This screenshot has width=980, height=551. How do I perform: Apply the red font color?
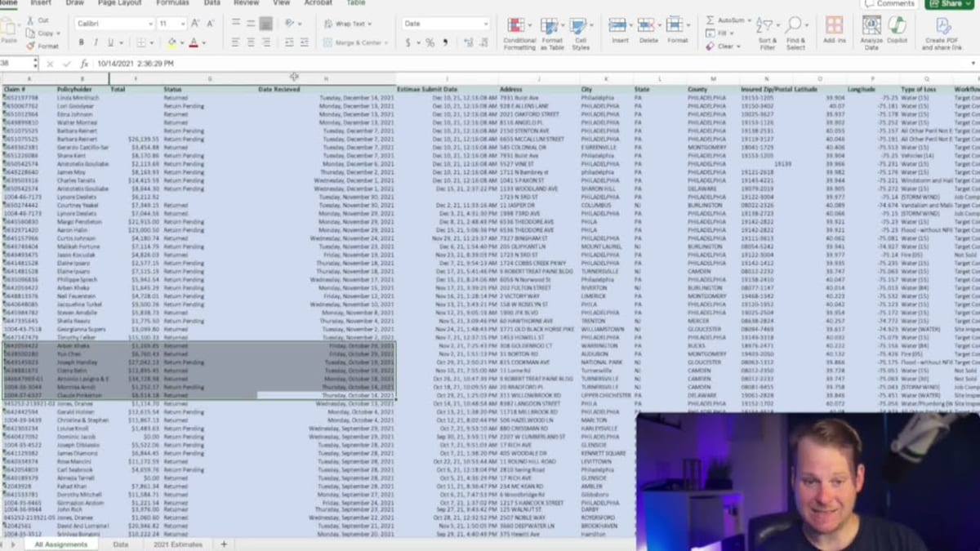point(194,42)
